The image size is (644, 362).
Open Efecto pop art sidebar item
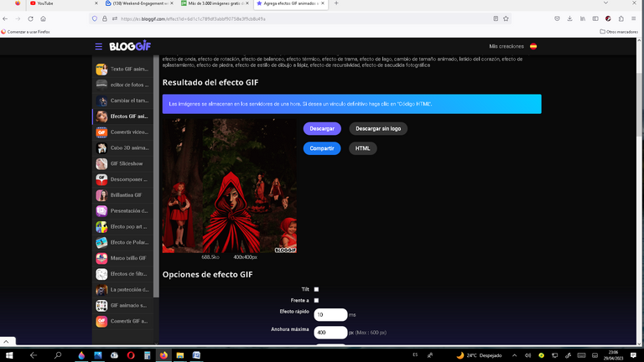click(x=122, y=226)
